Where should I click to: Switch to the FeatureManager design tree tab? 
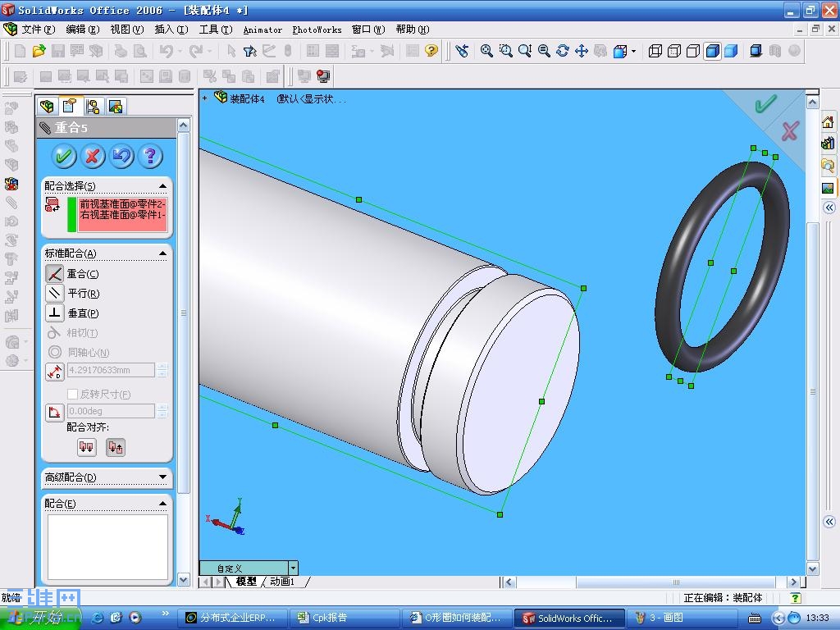[47, 106]
